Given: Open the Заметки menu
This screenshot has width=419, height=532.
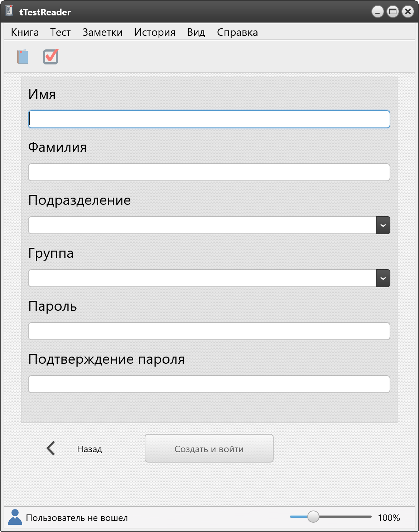Looking at the screenshot, I should (102, 32).
